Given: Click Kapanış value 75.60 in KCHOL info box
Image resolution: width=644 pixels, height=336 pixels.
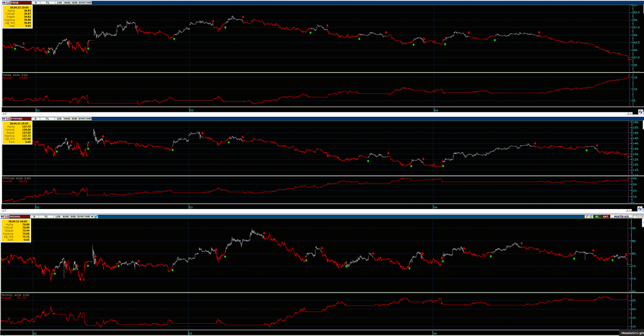Looking at the screenshot, I should click(26, 234).
